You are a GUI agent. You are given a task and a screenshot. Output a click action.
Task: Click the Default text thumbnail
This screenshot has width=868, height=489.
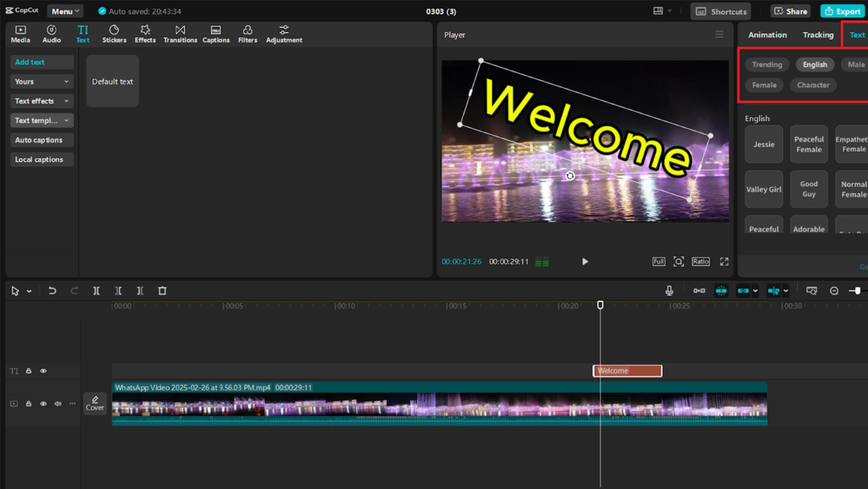112,81
